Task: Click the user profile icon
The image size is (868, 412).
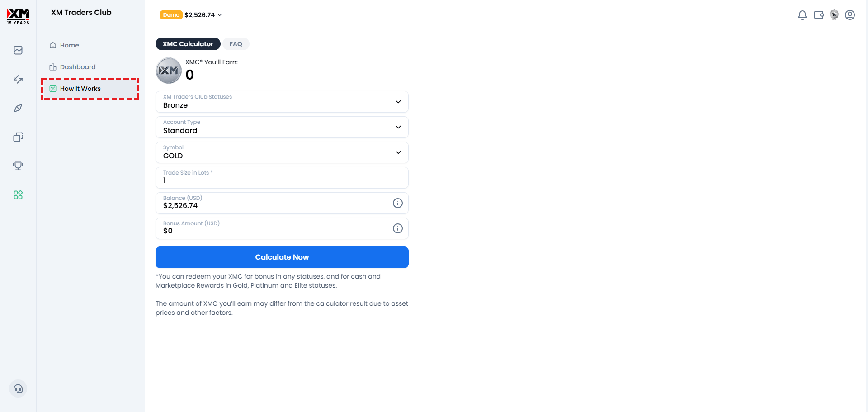Action: 850,15
